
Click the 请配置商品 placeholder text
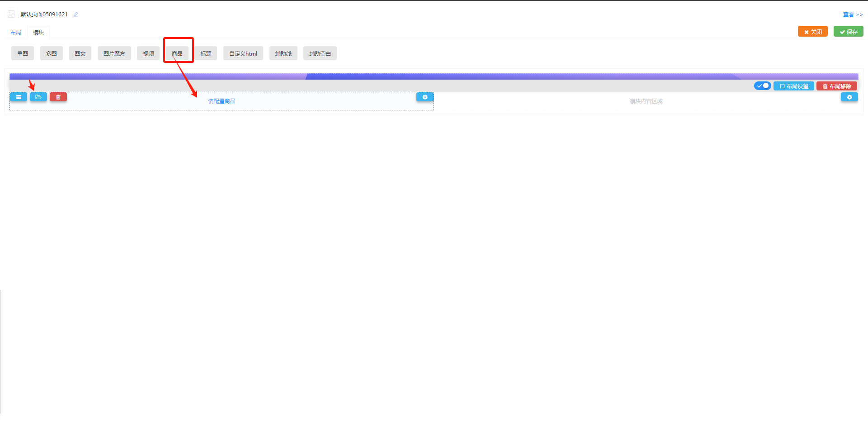click(222, 101)
